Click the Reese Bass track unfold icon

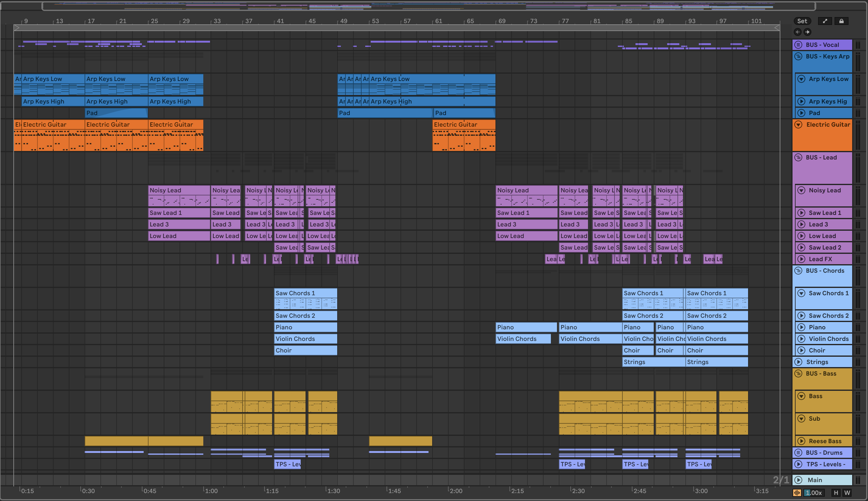[801, 441]
